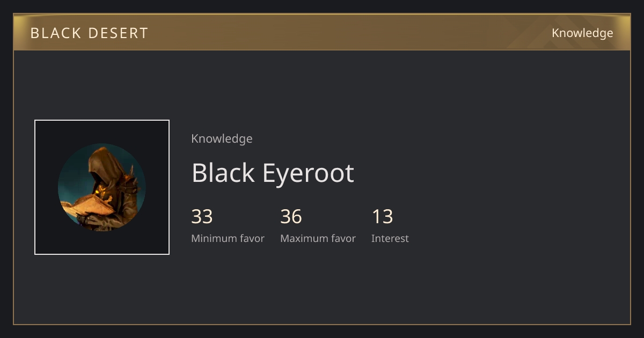The height and width of the screenshot is (338, 644).
Task: Click the maximum favor value 36
Action: tap(291, 217)
